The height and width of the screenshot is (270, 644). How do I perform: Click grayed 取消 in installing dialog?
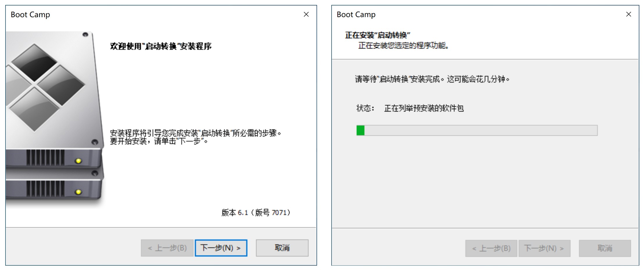pos(605,248)
